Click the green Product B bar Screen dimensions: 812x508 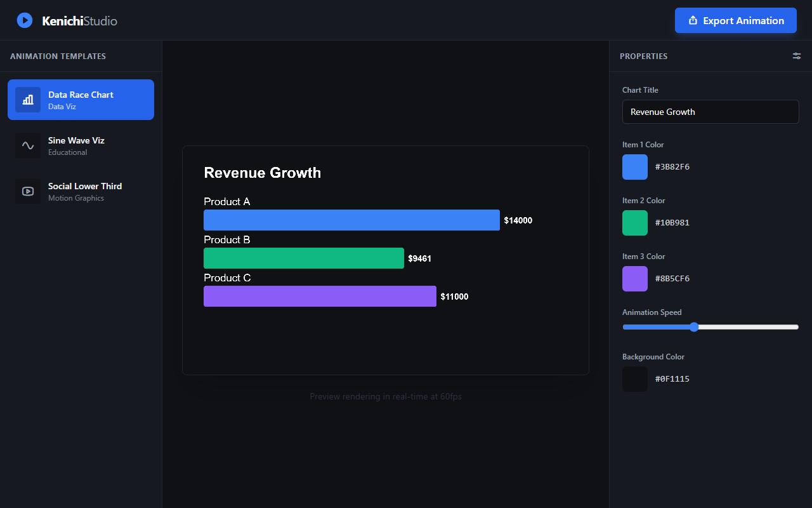[303, 258]
